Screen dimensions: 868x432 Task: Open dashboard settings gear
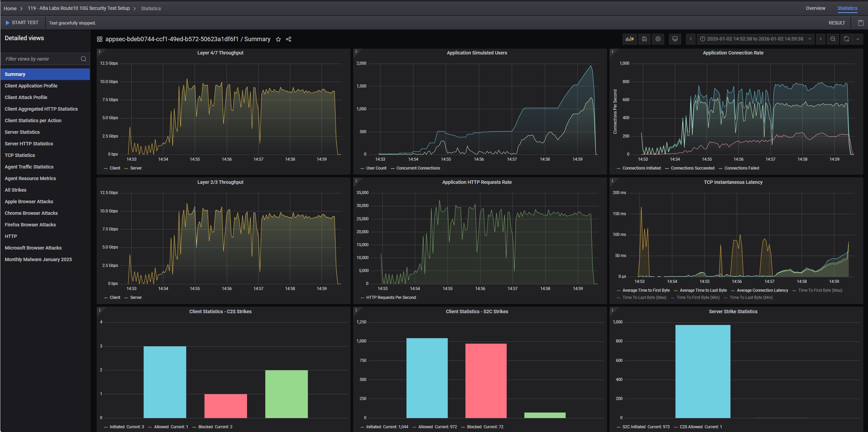click(658, 39)
